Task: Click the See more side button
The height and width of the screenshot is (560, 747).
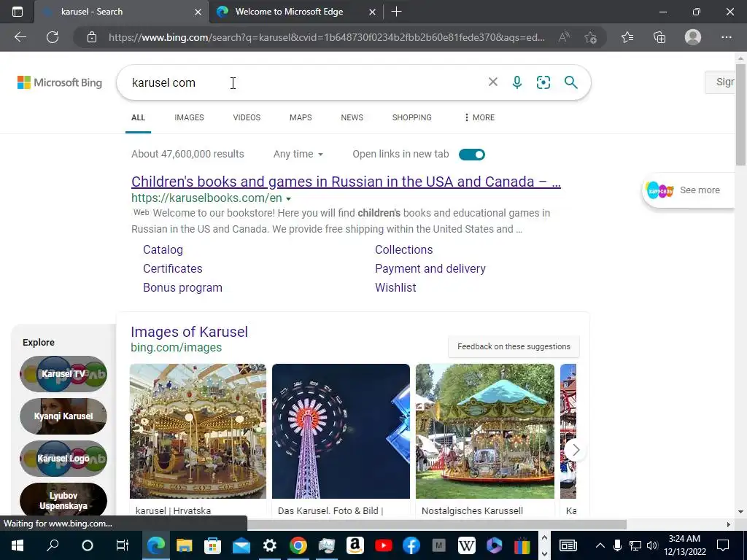Action: [689, 190]
